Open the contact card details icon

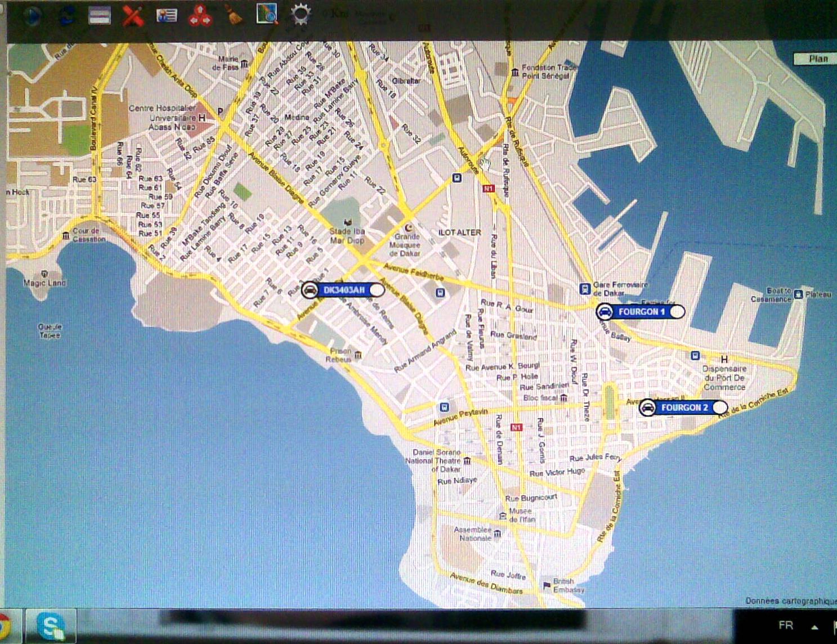167,15
